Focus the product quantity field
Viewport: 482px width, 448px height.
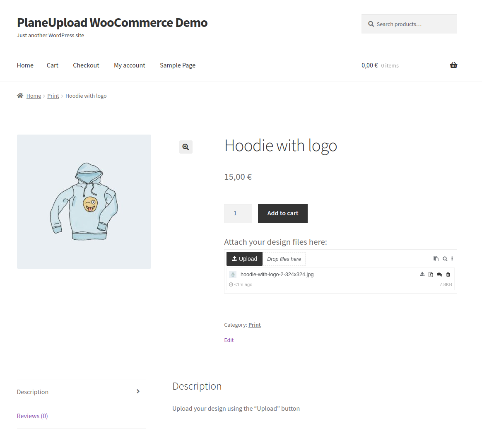pyautogui.click(x=238, y=213)
